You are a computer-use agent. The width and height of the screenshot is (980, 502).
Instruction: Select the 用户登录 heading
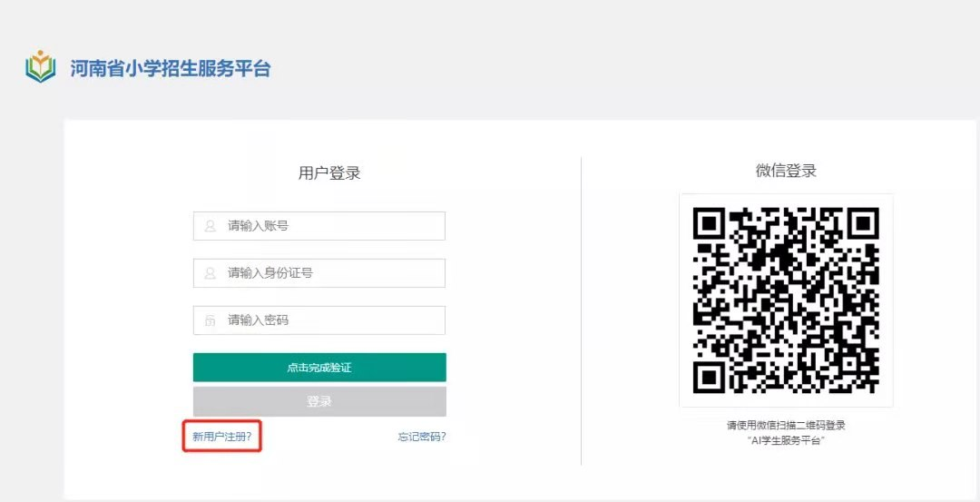[x=329, y=173]
